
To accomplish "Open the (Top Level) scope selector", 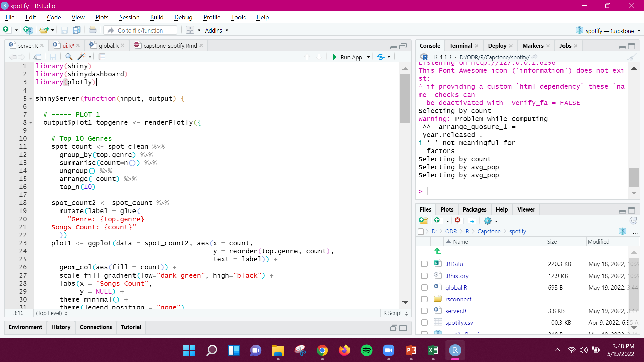I will pyautogui.click(x=52, y=313).
